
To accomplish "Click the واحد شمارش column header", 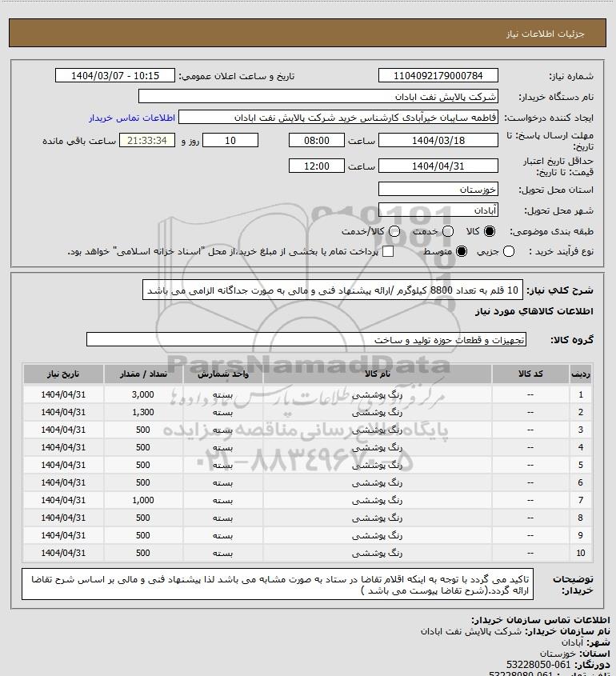I will click(x=223, y=374).
